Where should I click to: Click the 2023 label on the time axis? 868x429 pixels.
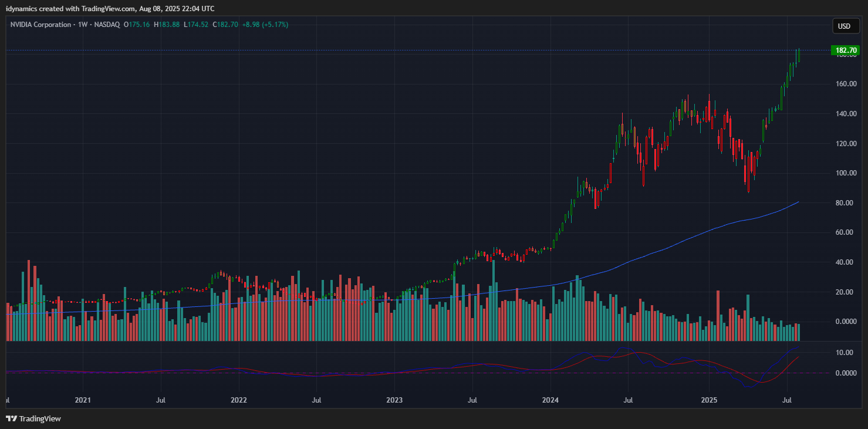coord(394,400)
